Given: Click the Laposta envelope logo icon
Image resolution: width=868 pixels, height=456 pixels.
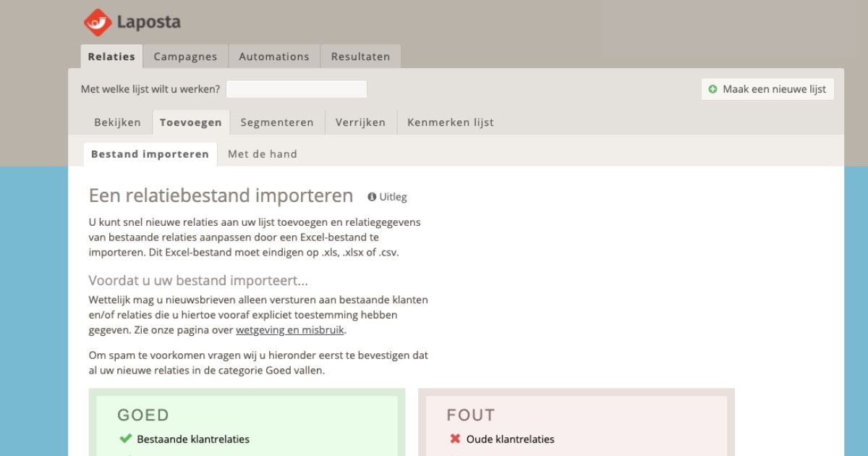Looking at the screenshot, I should pos(98,22).
